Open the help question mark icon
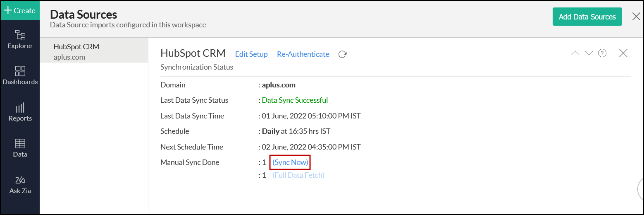644x215 pixels. click(602, 53)
